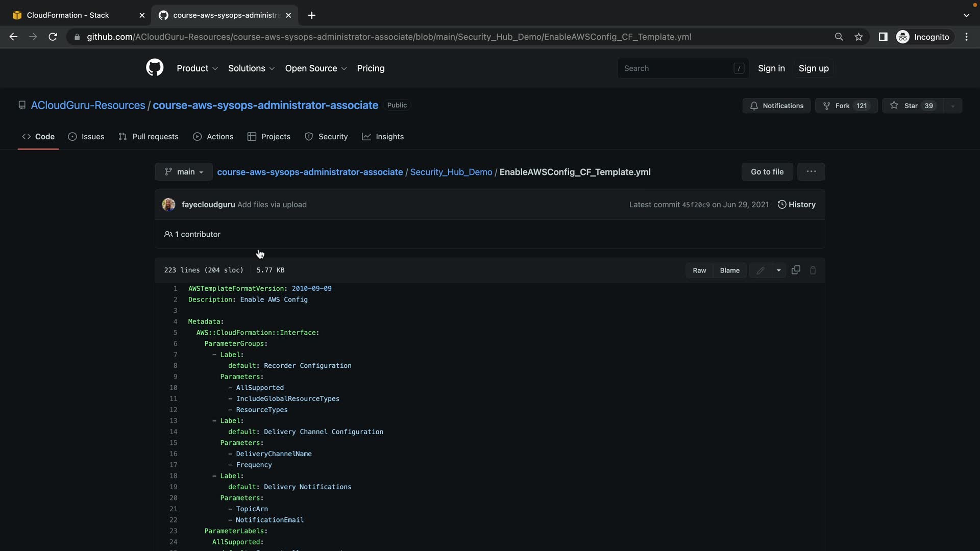Screen dimensions: 980x551
Task: Click the Raw button
Action: pos(699,270)
